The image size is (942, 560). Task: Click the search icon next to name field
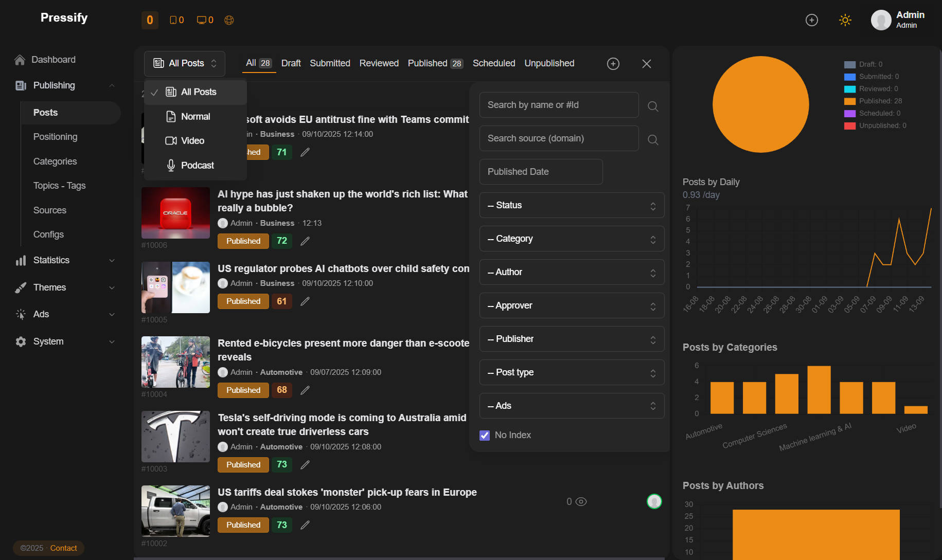(x=653, y=106)
